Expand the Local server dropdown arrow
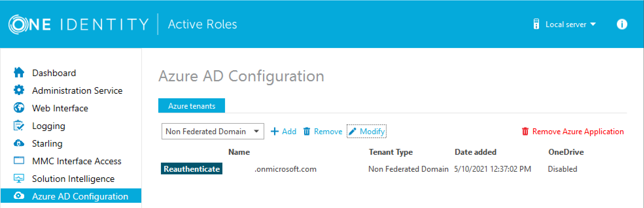This screenshot has width=644, height=208. (x=593, y=24)
